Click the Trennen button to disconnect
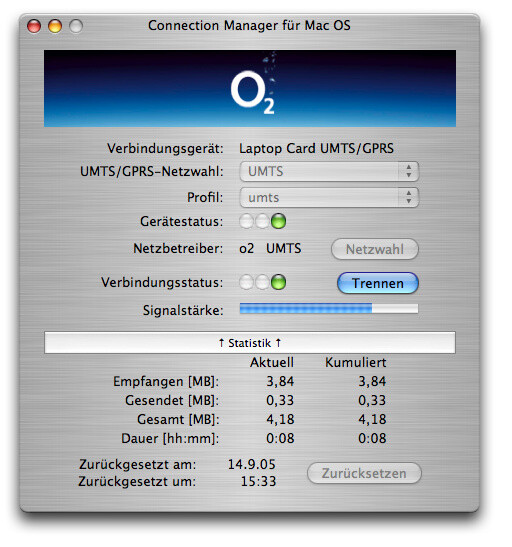 pos(378,283)
